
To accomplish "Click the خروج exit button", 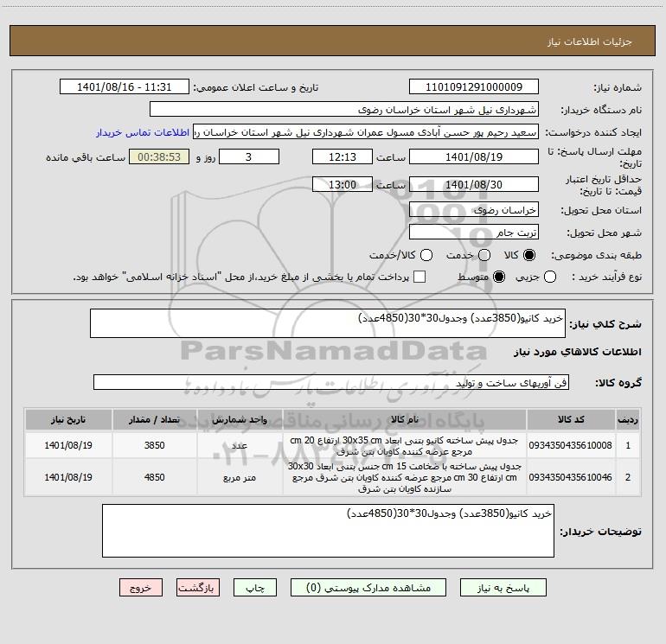I will point(141,588).
